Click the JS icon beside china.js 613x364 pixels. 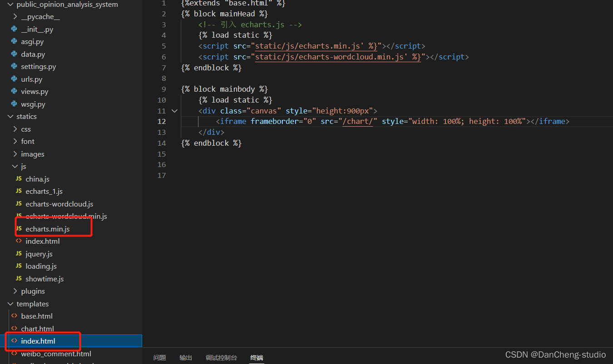19,179
